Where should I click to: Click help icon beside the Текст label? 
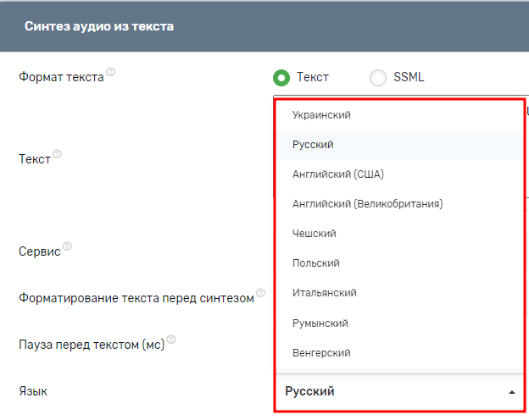(x=58, y=155)
